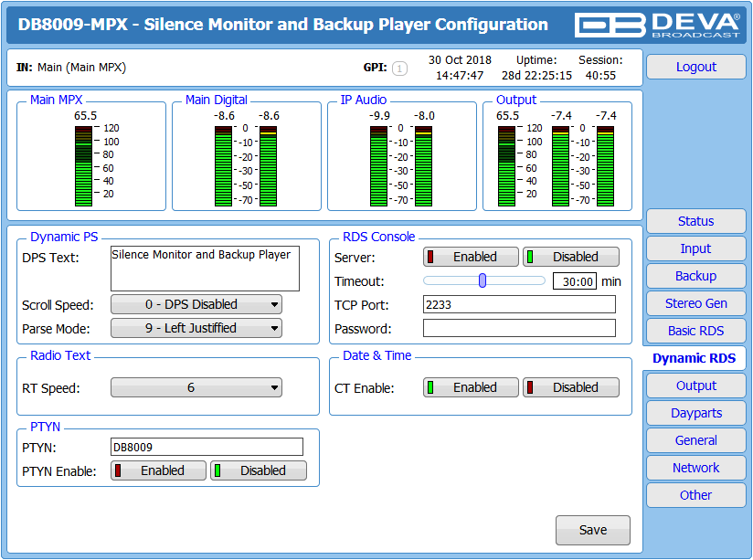Image resolution: width=753 pixels, height=560 pixels.
Task: Click the IP Audio reading -9.9
Action: pos(379,116)
